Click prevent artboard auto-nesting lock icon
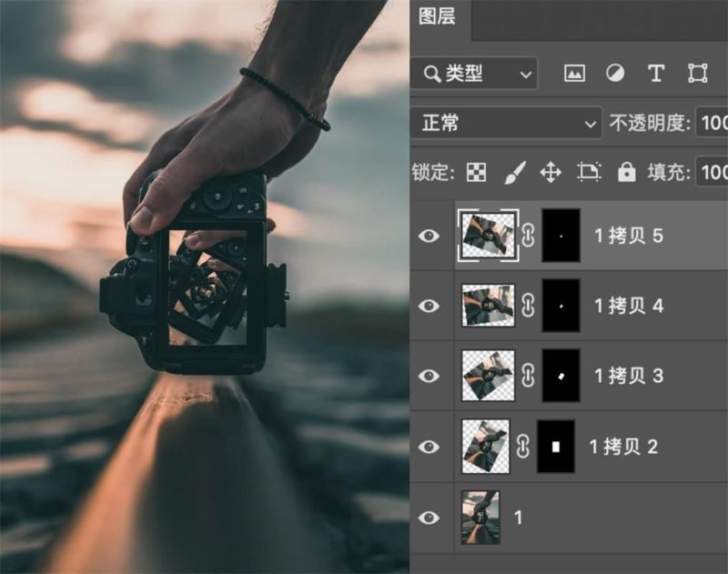This screenshot has height=574, width=728. tap(589, 172)
